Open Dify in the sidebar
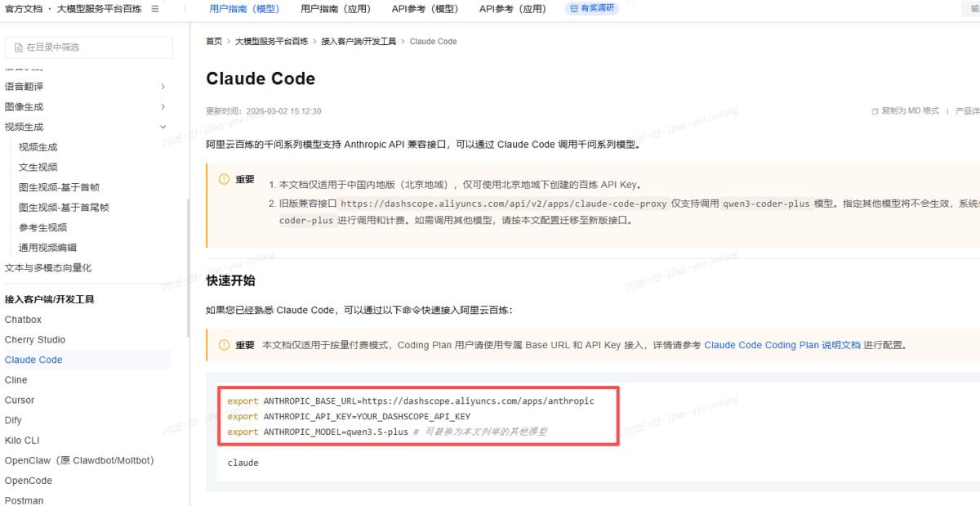Screen dimensions: 980x506 click(x=13, y=420)
